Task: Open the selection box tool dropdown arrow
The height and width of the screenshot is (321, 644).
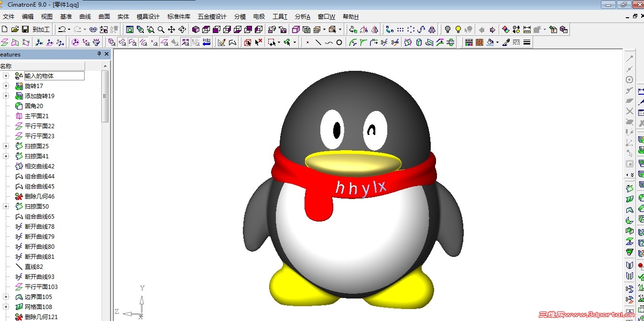Action: [x=279, y=42]
